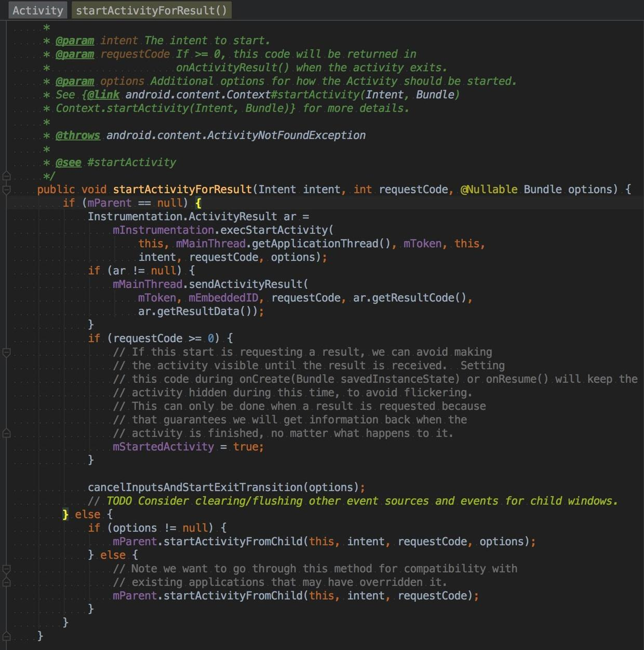Collapse the startActivityForResult method at its signature fold marker
644x650 pixels.
coord(6,189)
